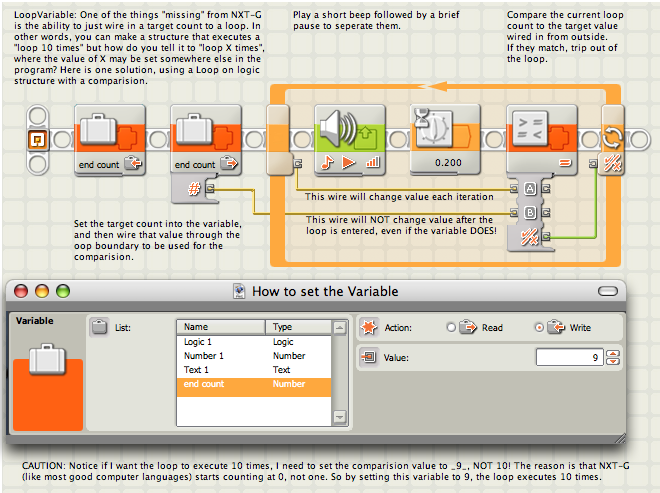Click the Name column header
This screenshot has height=493, width=660.
221,327
